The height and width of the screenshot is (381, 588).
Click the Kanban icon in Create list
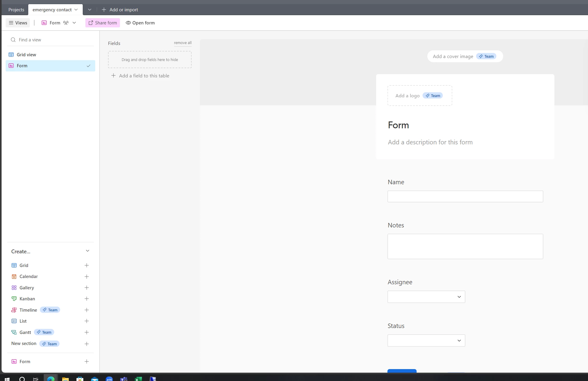pyautogui.click(x=14, y=299)
